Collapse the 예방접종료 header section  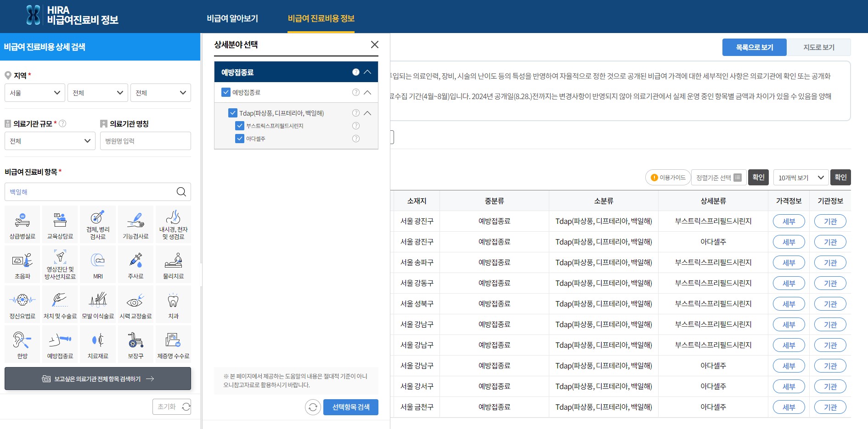(367, 72)
